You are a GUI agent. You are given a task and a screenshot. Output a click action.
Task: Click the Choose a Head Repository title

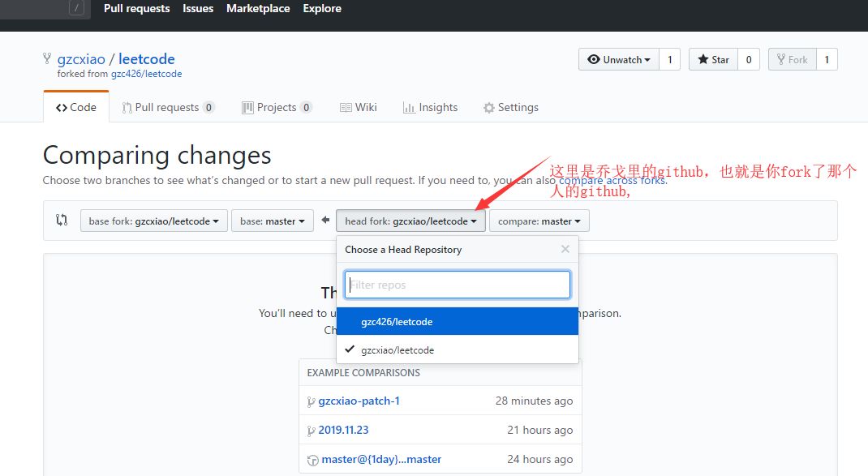(403, 250)
